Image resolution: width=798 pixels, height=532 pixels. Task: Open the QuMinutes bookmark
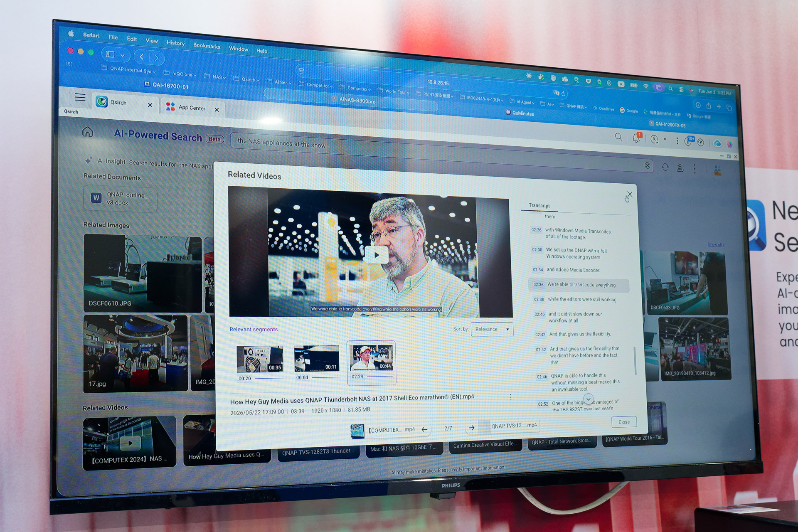click(x=520, y=113)
